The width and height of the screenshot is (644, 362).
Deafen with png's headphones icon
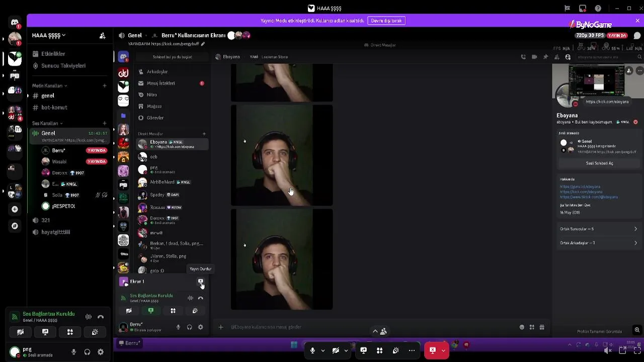click(87, 352)
